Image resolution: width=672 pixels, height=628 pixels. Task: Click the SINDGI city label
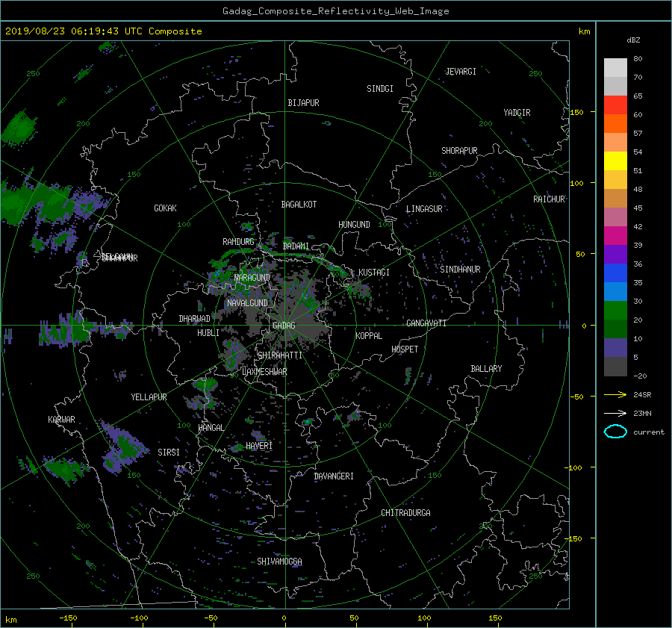380,89
